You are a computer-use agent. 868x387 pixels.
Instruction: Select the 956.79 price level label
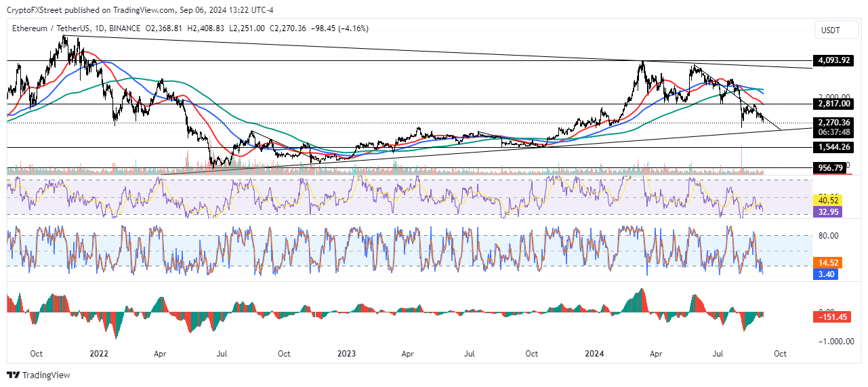point(831,167)
